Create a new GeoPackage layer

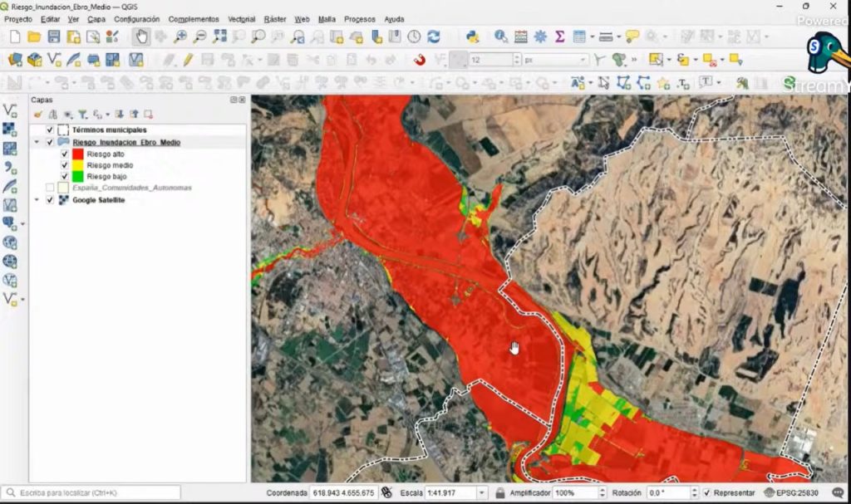[x=34, y=60]
